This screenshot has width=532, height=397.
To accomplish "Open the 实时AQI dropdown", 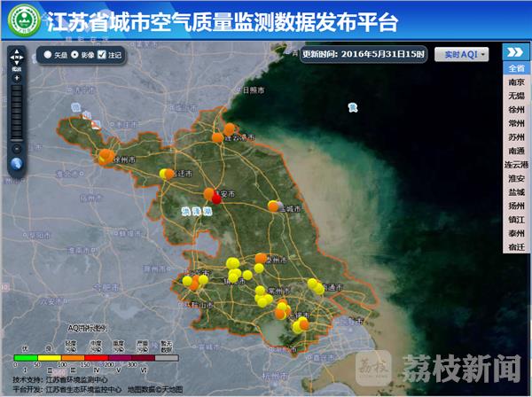I will click(x=465, y=54).
